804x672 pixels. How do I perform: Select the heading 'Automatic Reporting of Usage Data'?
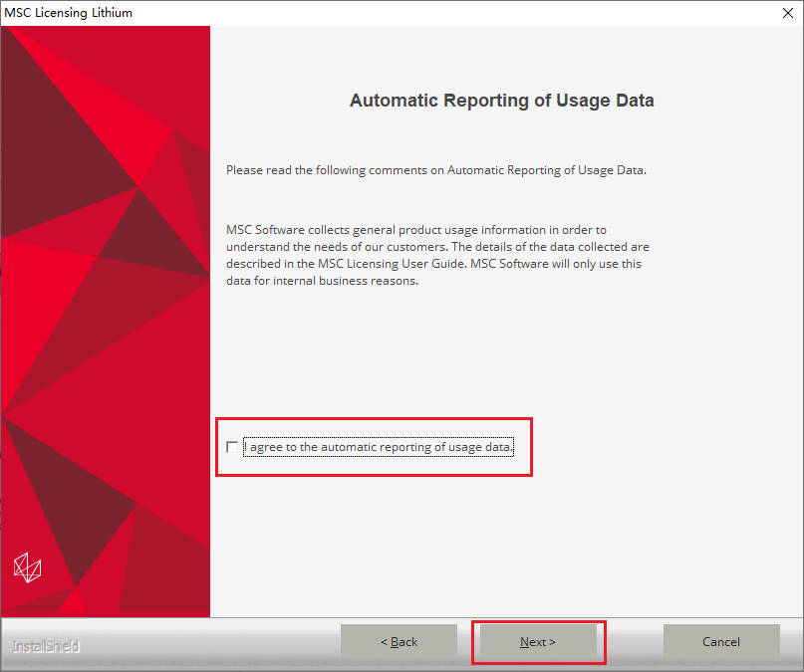(501, 101)
